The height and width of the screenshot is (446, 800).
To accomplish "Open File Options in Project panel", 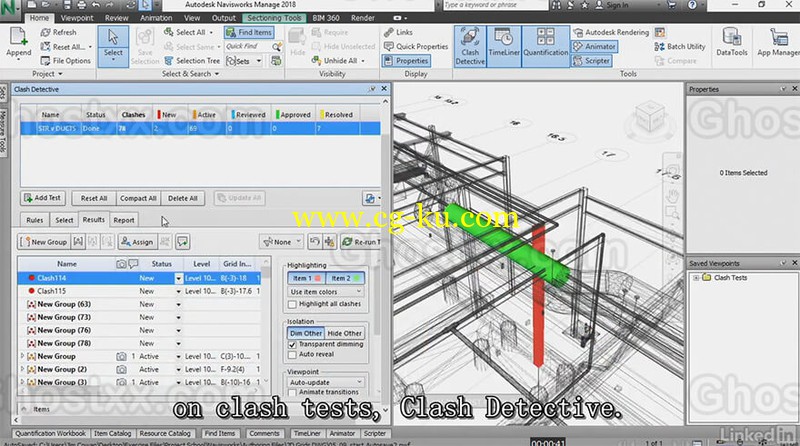I will pos(65,61).
